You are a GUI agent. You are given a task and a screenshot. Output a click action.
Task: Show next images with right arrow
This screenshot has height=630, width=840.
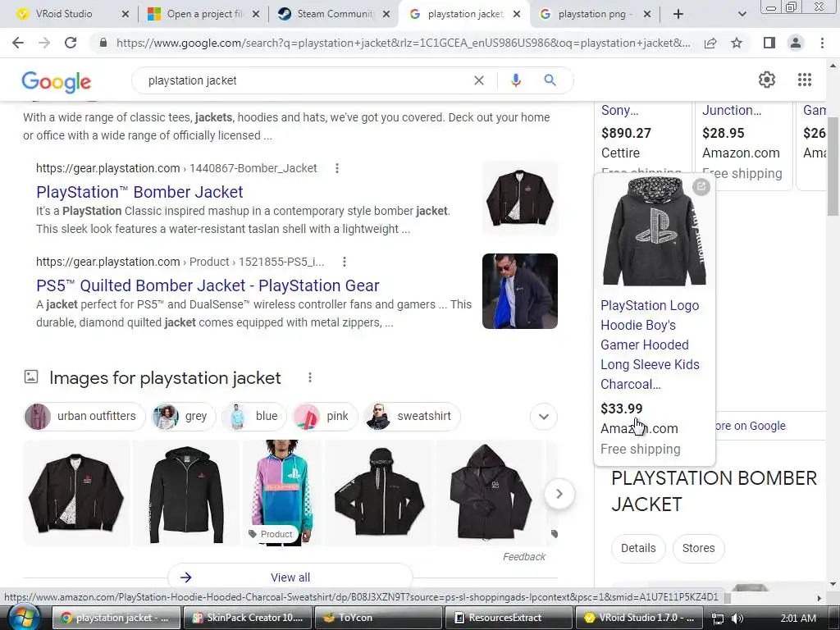[x=559, y=494]
